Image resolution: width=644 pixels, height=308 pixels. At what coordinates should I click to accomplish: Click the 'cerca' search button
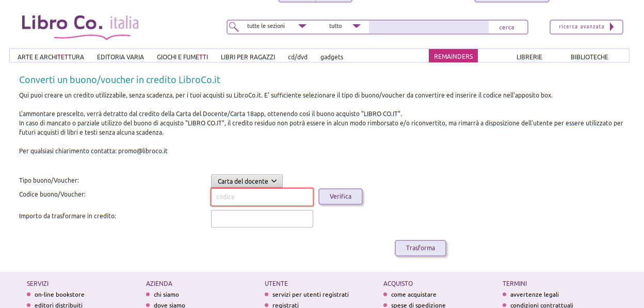pyautogui.click(x=507, y=27)
